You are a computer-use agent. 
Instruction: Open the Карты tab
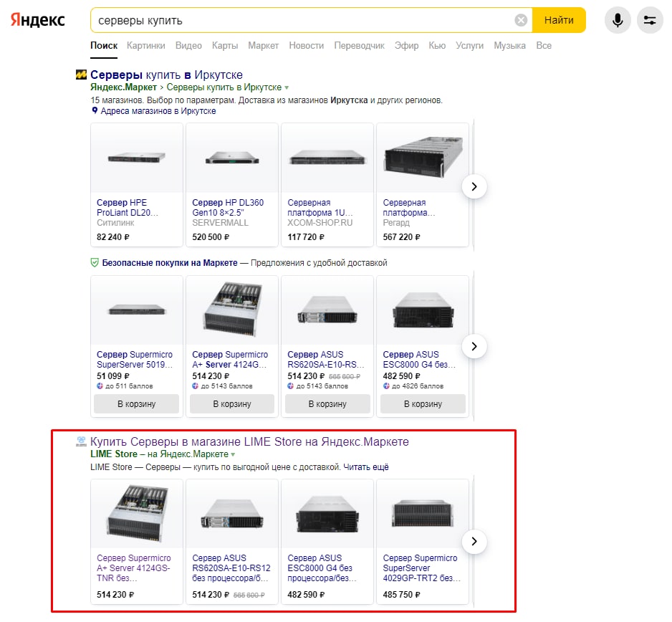click(x=225, y=45)
